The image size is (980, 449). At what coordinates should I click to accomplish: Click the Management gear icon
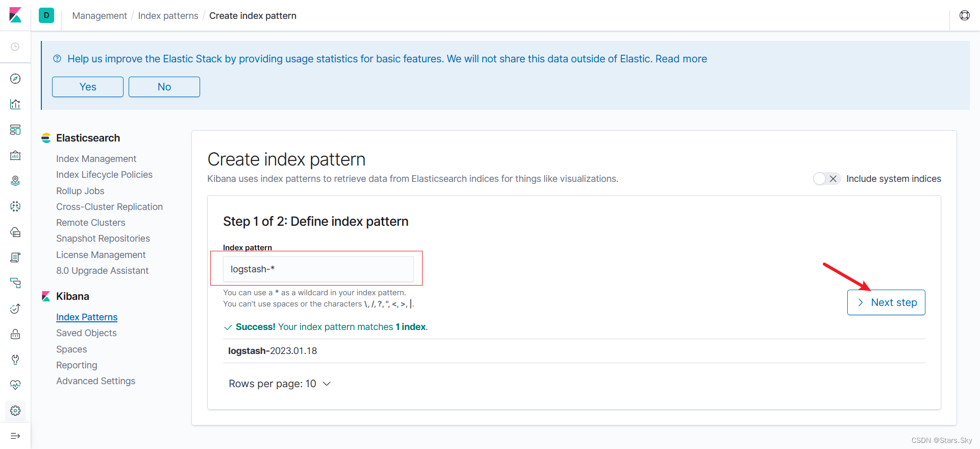(15, 411)
